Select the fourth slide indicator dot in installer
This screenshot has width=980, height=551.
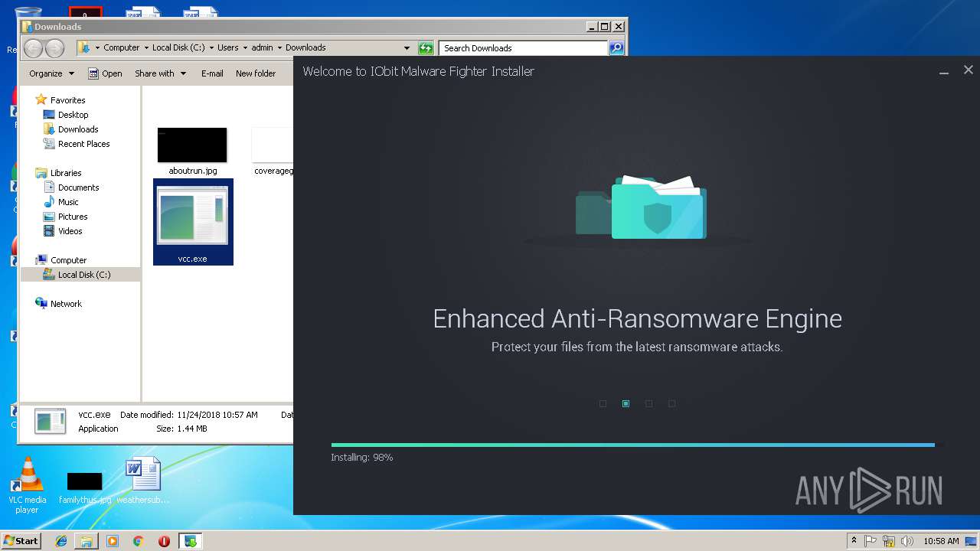click(672, 403)
